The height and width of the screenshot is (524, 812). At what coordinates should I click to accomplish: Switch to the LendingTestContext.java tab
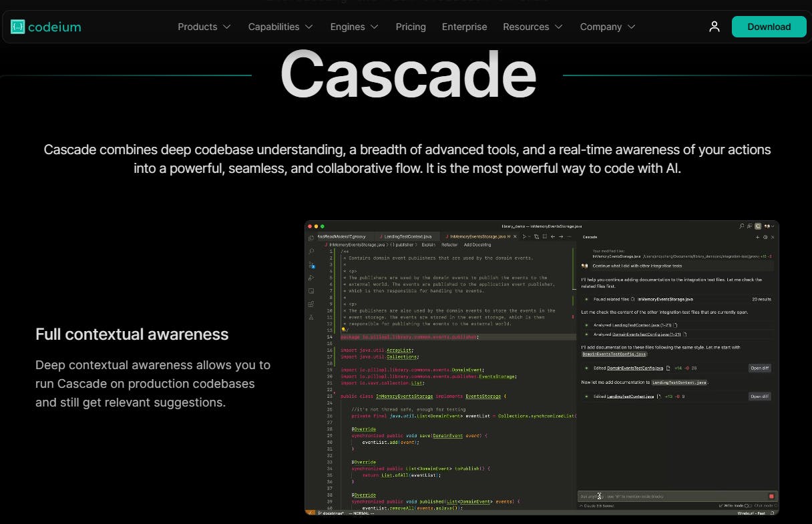408,236
